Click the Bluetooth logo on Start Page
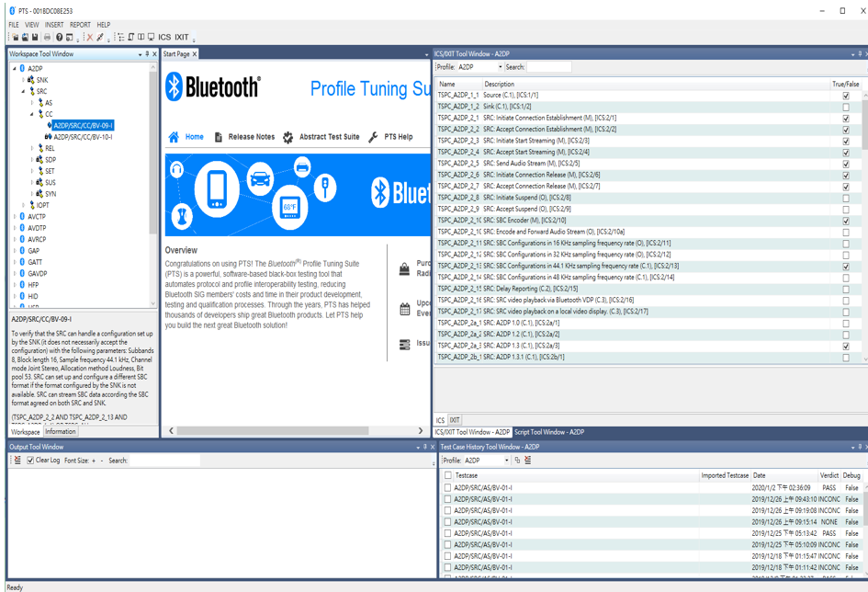Viewport: 868px width, 592px height. click(213, 87)
